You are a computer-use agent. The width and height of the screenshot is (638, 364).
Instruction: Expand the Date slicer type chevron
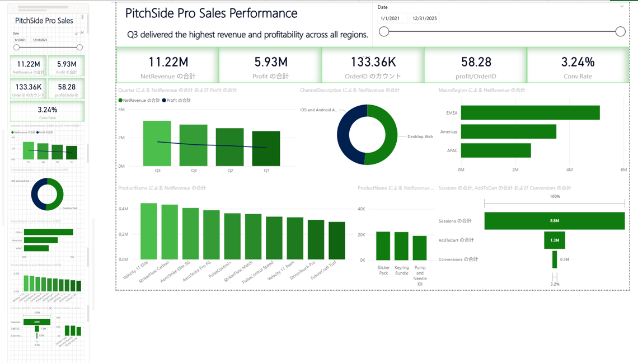622,7
